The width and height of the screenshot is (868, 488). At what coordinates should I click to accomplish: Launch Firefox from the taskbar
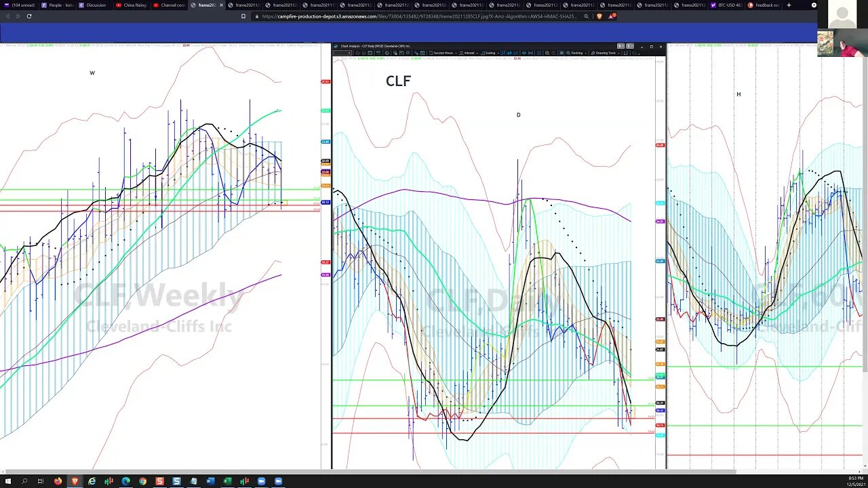58,481
